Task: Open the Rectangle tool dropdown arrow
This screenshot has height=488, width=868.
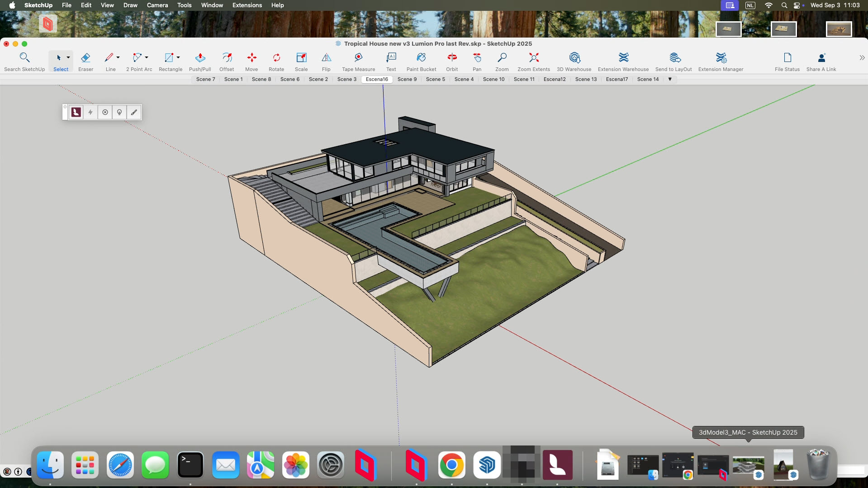Action: tap(178, 57)
